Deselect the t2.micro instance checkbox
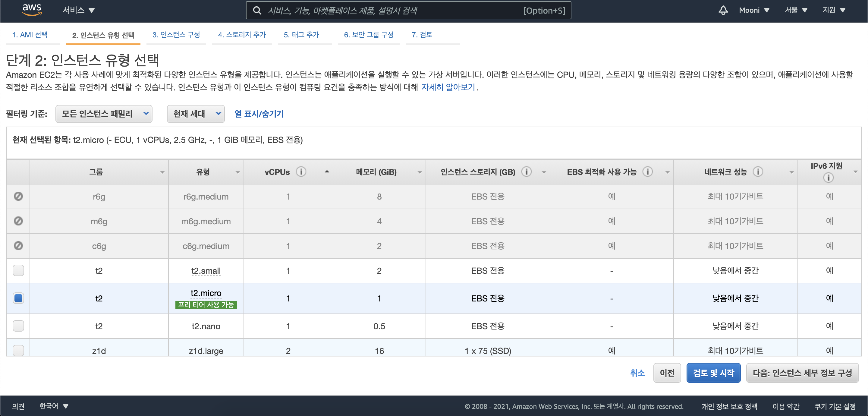Image resolution: width=868 pixels, height=416 pixels. [18, 298]
